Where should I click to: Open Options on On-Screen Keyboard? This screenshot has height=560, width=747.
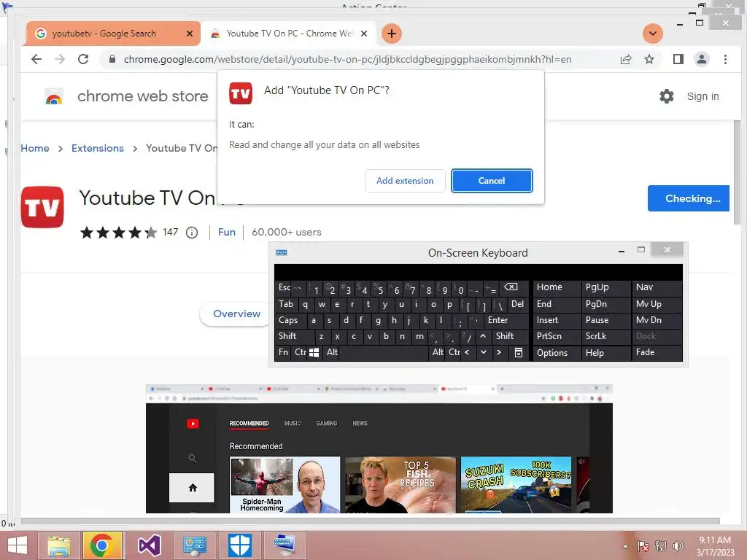point(556,352)
